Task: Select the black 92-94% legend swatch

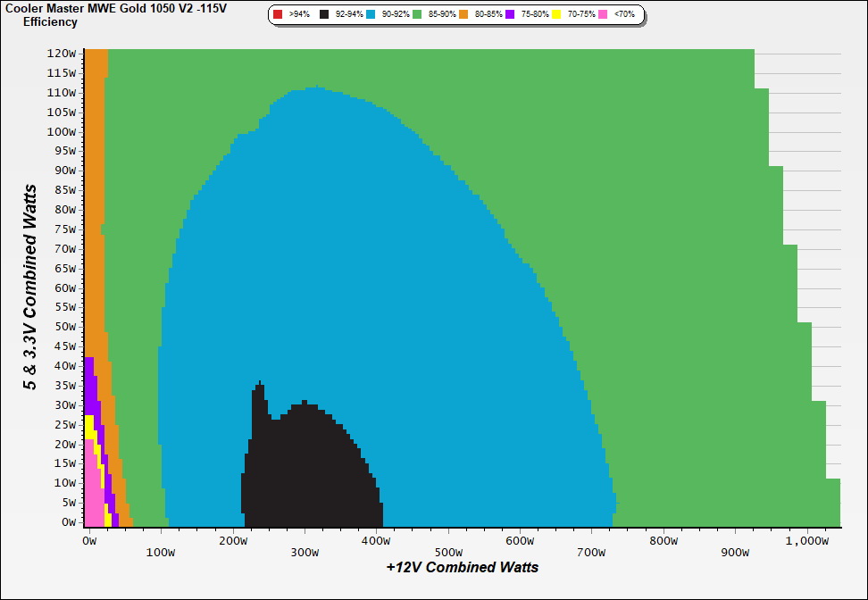Action: pyautogui.click(x=324, y=15)
